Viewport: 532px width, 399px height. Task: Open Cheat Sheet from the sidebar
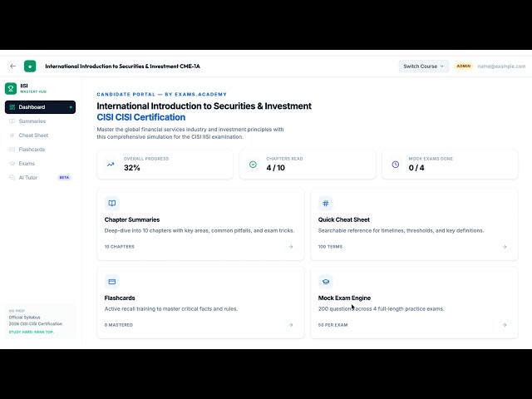click(41, 135)
